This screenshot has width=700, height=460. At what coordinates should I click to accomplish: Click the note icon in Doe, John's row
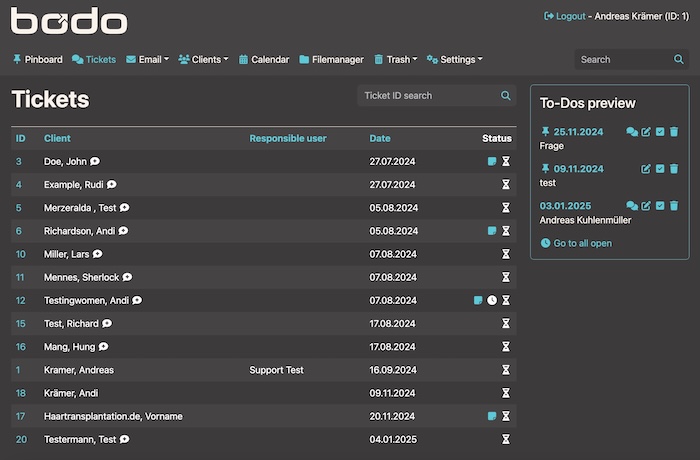click(492, 161)
